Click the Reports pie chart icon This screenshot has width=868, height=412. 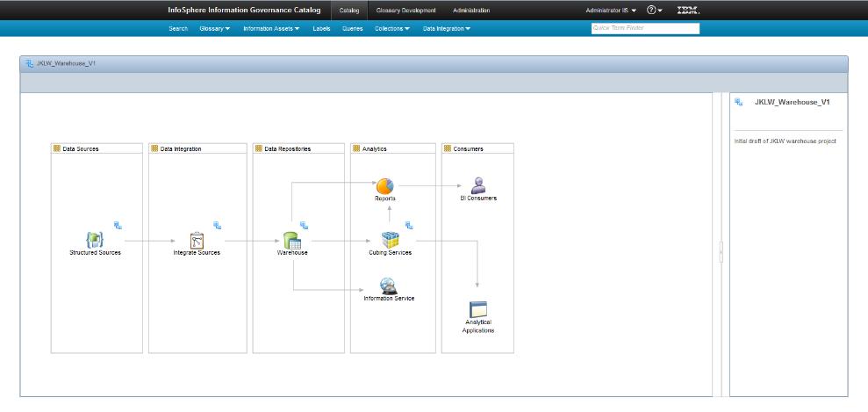click(x=384, y=186)
